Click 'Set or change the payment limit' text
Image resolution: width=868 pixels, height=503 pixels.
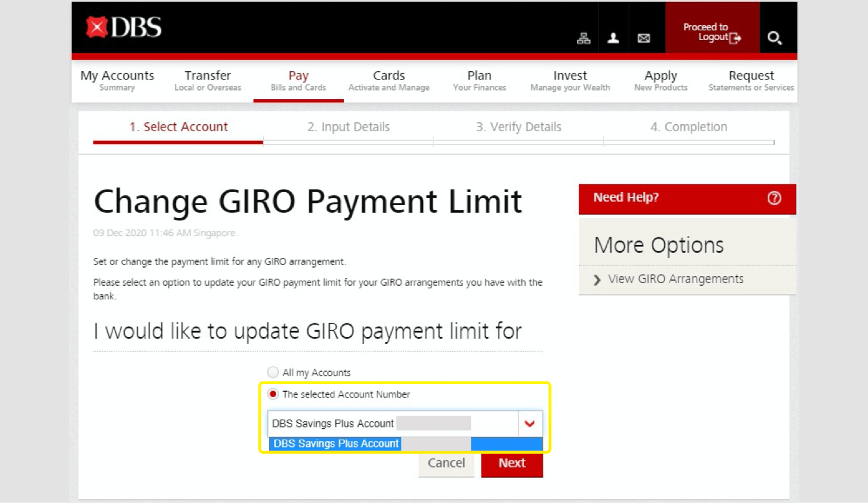(x=219, y=262)
